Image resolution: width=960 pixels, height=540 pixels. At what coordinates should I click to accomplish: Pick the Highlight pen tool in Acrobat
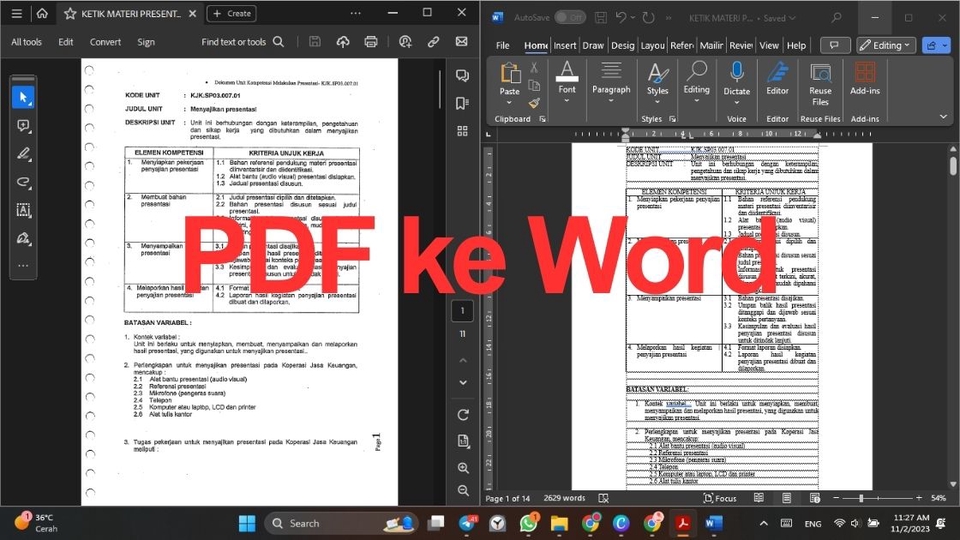point(23,154)
